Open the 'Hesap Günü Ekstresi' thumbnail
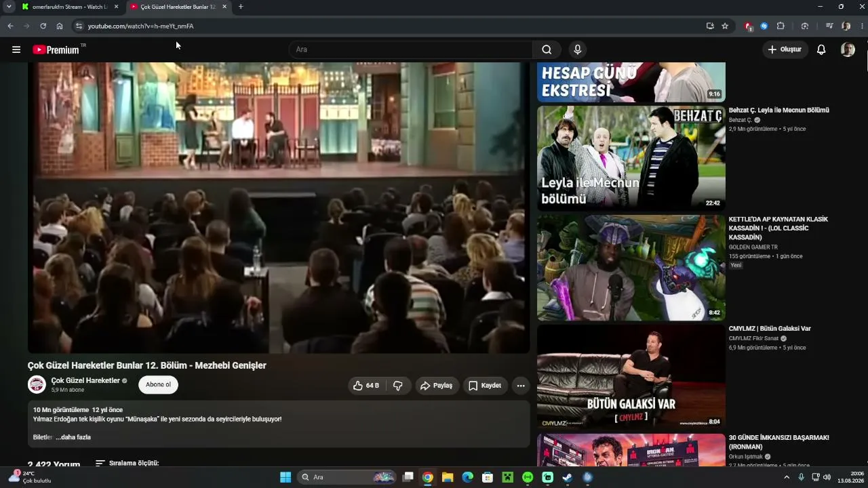 (x=631, y=82)
